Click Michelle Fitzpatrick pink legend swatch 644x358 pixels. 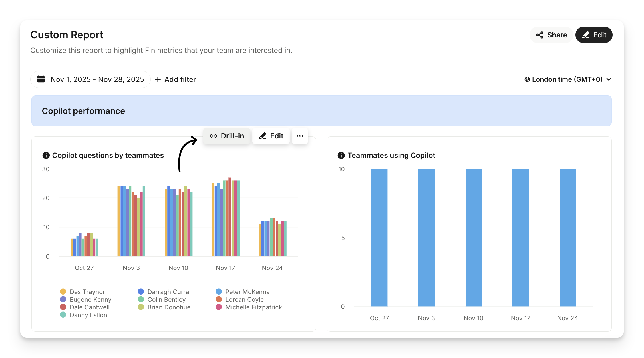pyautogui.click(x=219, y=307)
